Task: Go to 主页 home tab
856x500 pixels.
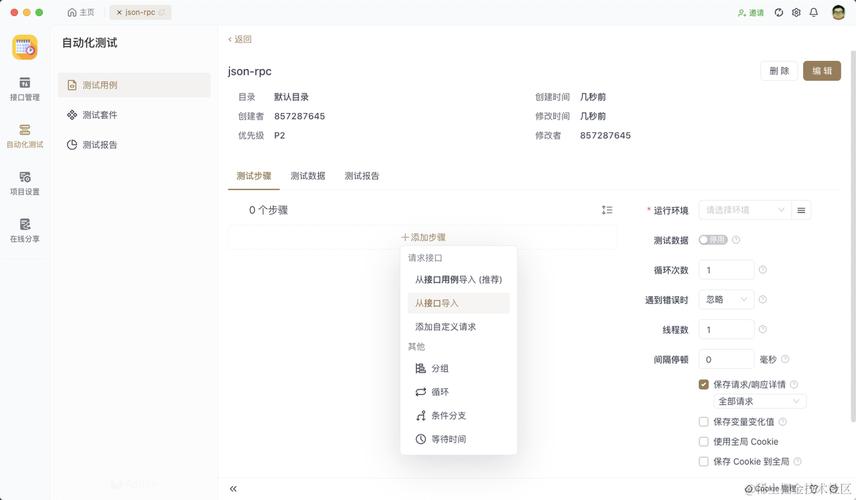Action: (x=81, y=12)
